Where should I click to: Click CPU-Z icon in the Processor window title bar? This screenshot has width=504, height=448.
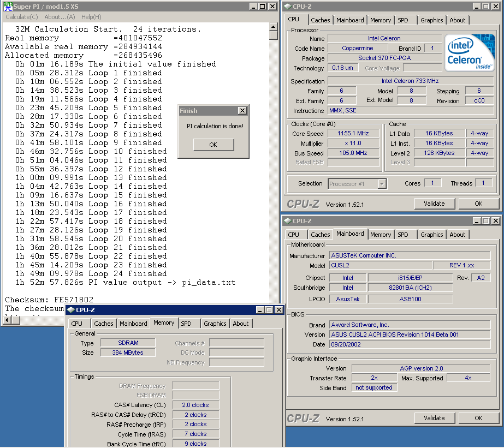[287, 7]
